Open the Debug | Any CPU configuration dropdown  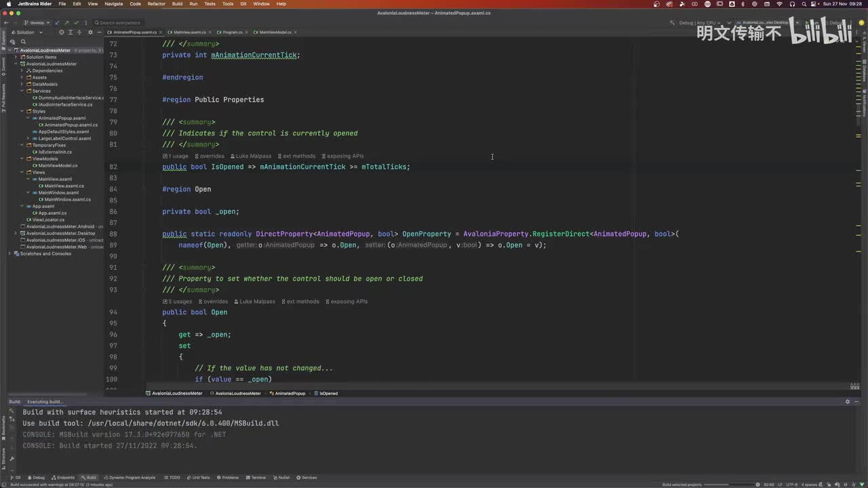click(699, 22)
